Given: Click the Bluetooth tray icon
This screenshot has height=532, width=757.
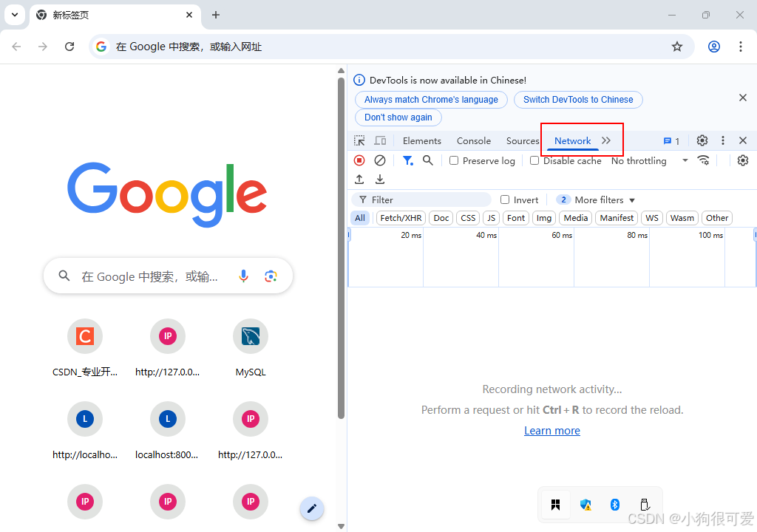Looking at the screenshot, I should (614, 505).
